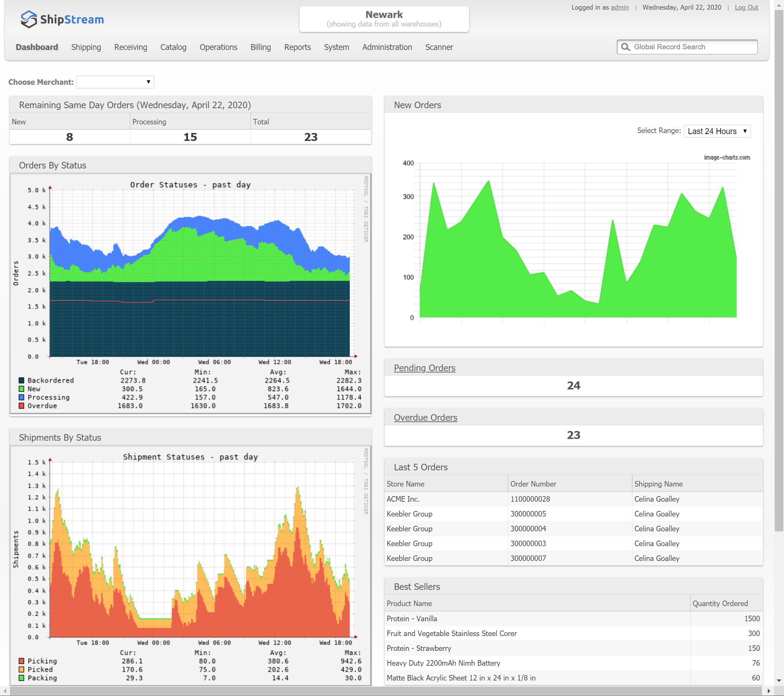
Task: Click the magnifying glass search icon
Action: pyautogui.click(x=625, y=47)
